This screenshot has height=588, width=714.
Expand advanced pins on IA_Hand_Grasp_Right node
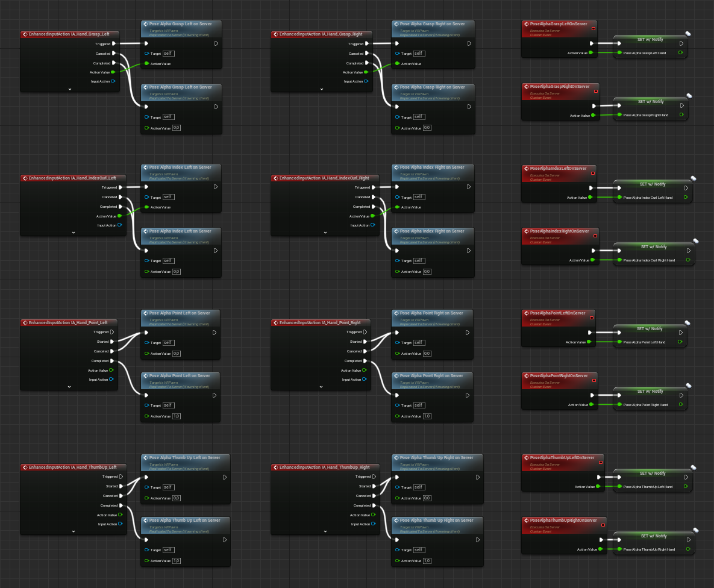(322, 89)
